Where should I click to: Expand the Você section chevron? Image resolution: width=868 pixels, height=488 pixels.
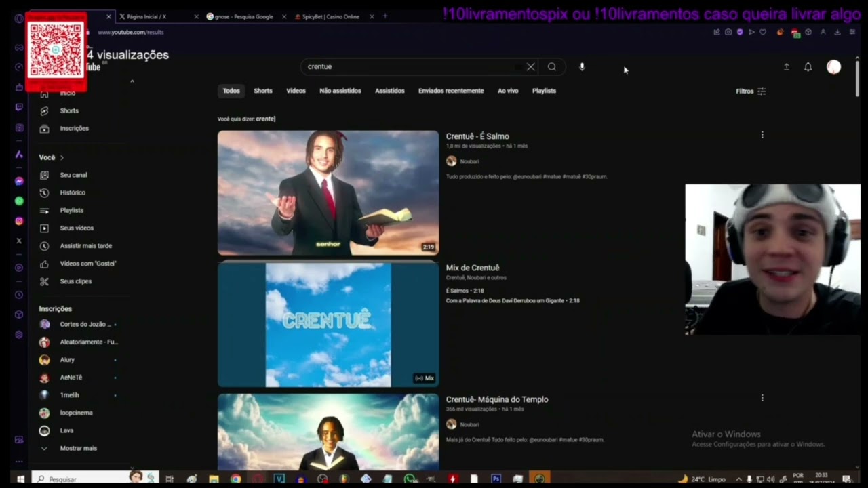click(62, 157)
